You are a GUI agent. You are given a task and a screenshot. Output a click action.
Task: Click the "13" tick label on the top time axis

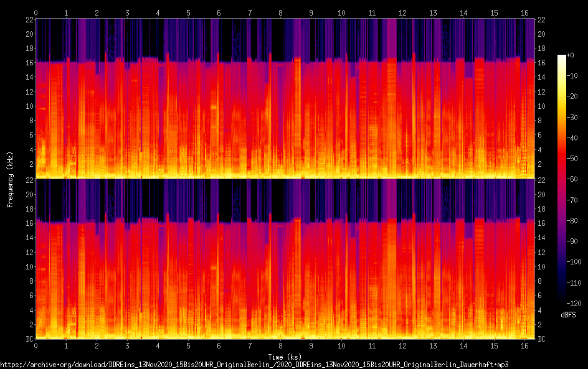[433, 13]
